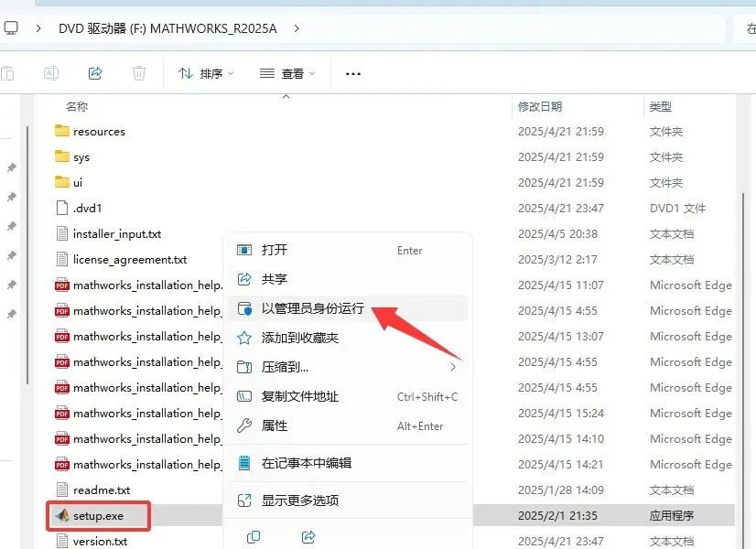The height and width of the screenshot is (549, 756).
Task: Sort by the 修改日期 column header
Action: (539, 106)
